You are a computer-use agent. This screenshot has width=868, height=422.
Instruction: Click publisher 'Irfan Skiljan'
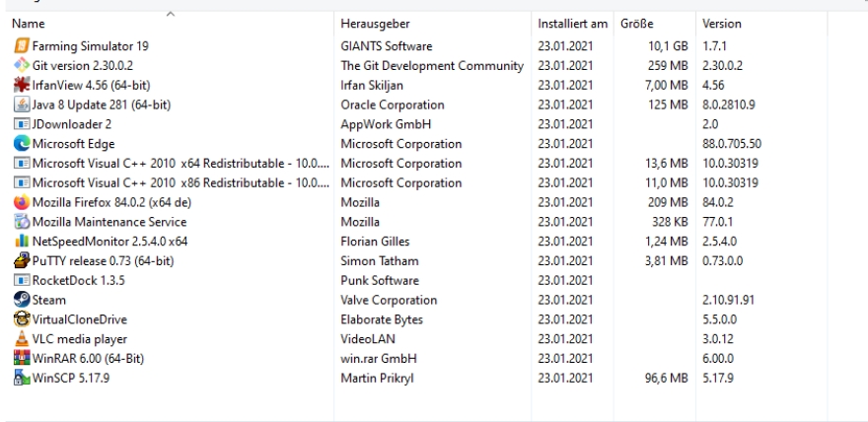tap(372, 85)
